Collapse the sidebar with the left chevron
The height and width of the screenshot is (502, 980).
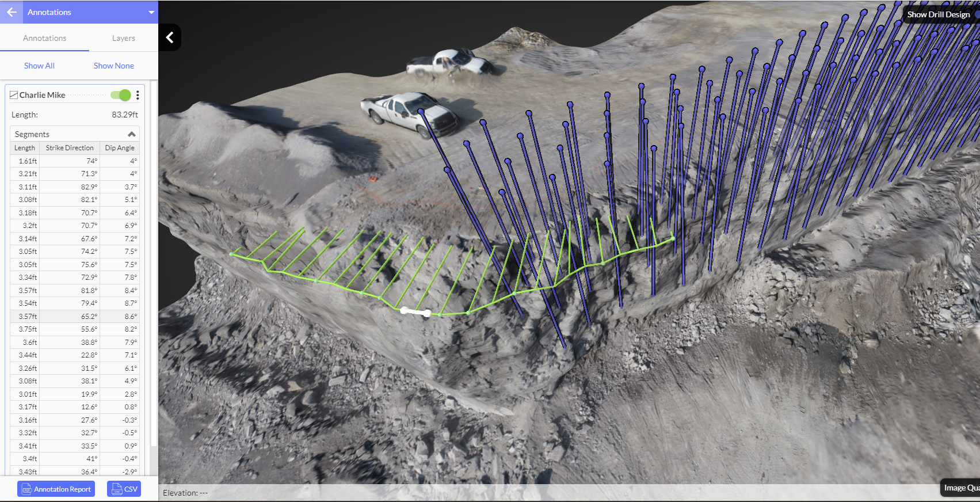click(x=170, y=37)
